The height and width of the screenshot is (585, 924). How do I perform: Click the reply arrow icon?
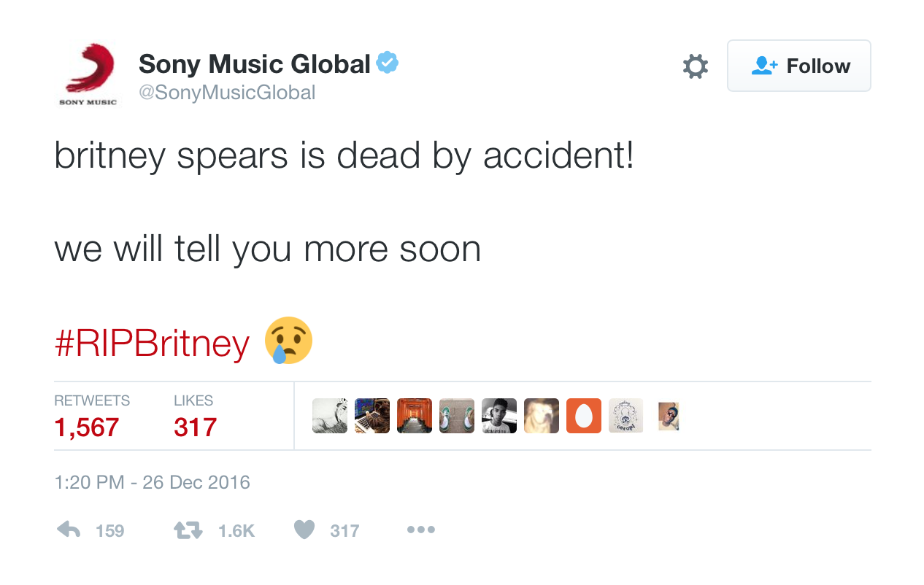coord(69,530)
